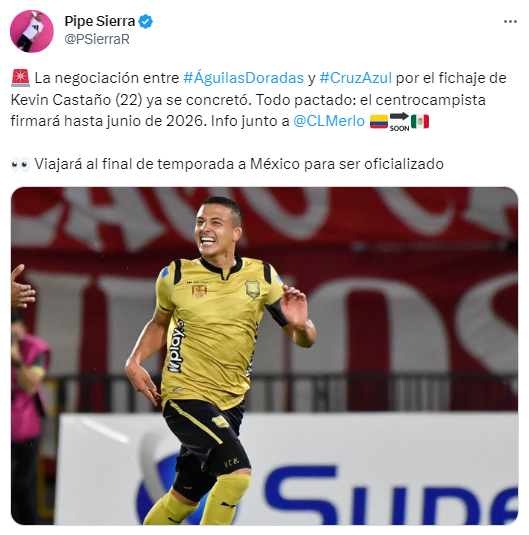Click the SOON arrow emoji
This screenshot has height=535, width=529.
(399, 121)
